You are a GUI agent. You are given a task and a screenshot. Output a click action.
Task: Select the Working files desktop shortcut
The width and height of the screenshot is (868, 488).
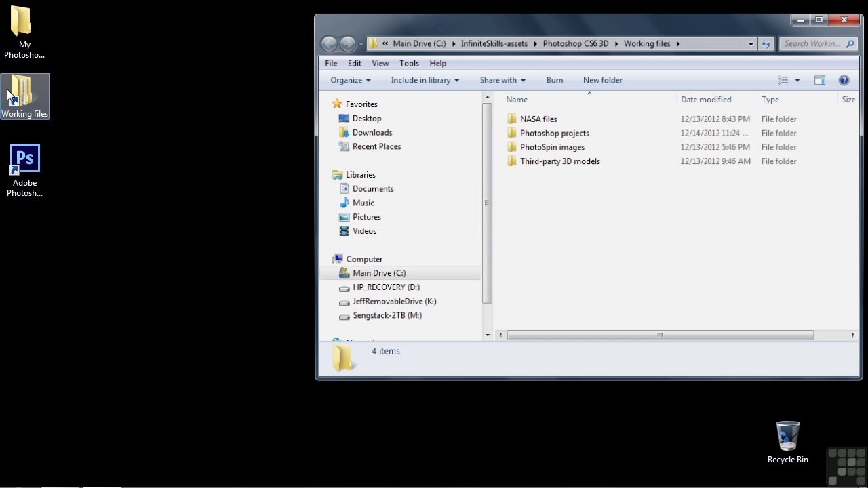[25, 96]
